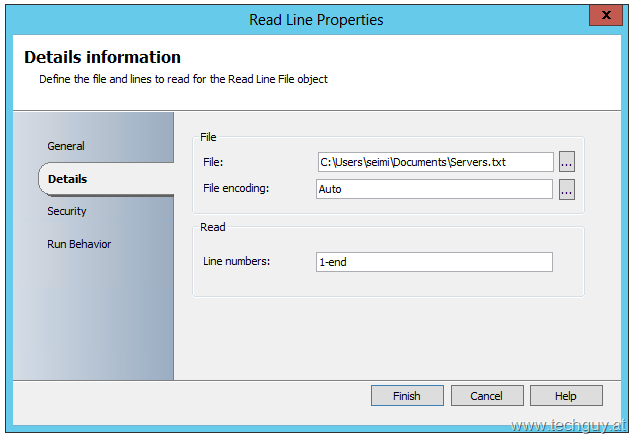
Task: Open encoding picker via File encoding ellipsis button
Action: 567,189
